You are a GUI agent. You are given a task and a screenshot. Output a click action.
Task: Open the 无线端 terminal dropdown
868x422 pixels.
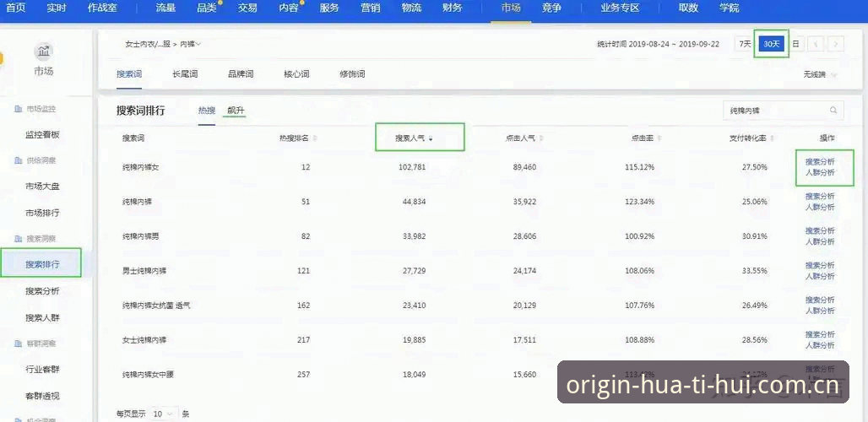coord(821,74)
